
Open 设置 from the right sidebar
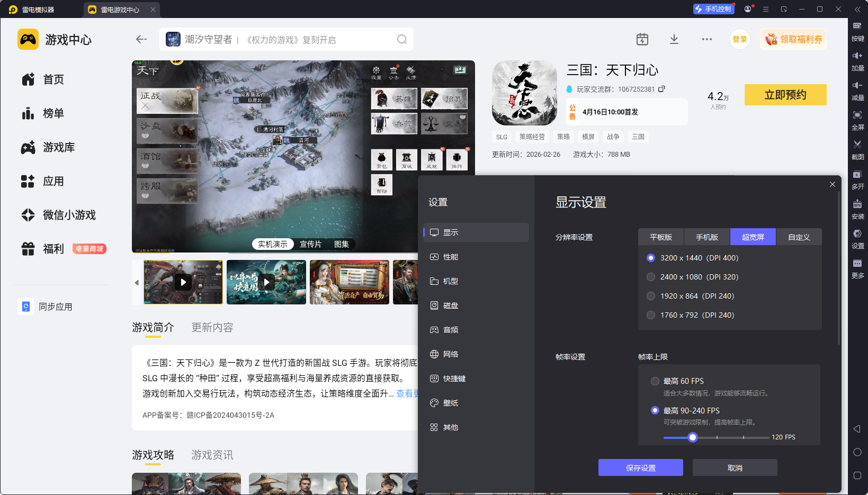(857, 238)
